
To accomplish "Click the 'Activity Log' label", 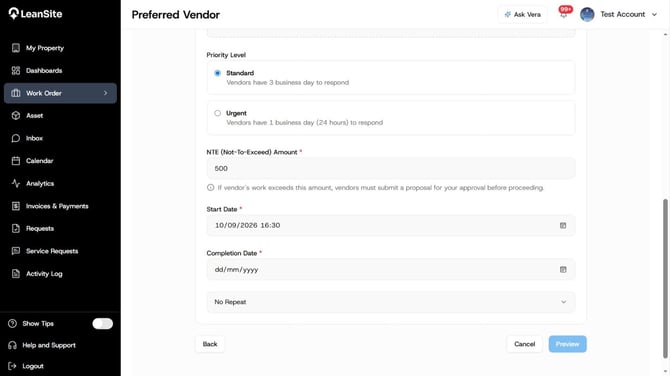I will (44, 273).
